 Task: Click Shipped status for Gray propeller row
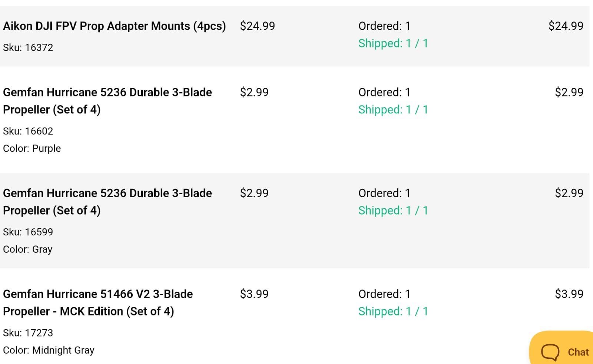[x=393, y=211]
